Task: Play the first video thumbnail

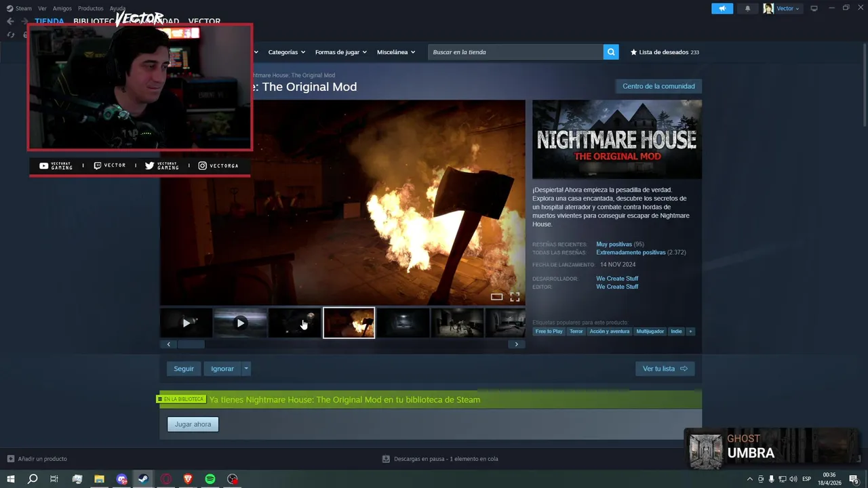Action: [186, 323]
